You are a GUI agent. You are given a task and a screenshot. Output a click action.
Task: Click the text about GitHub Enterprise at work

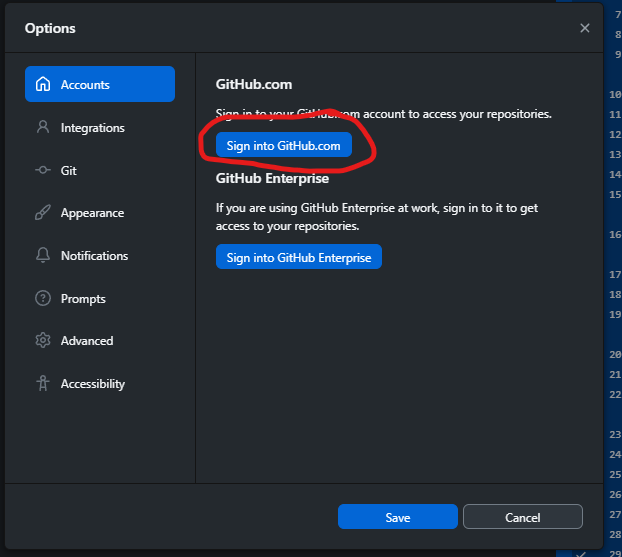377,217
